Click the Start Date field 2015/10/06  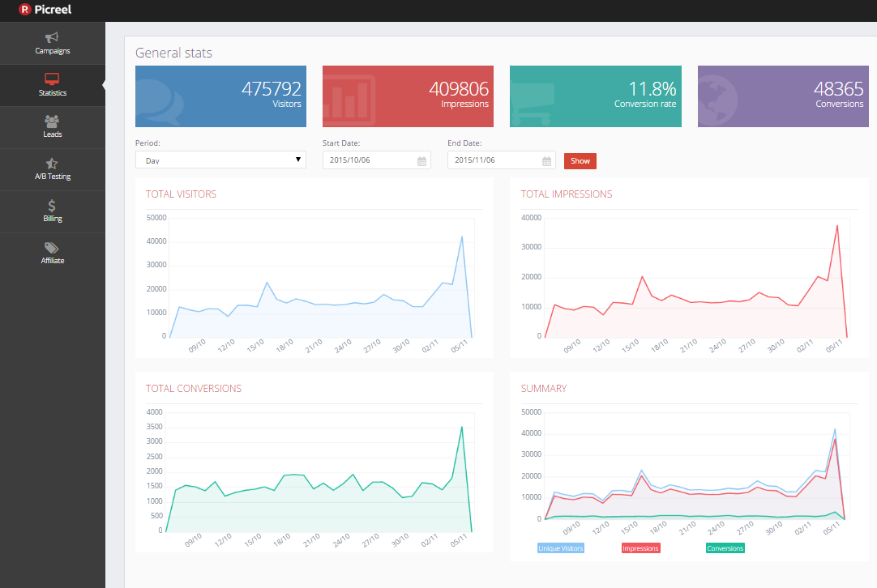pos(376,160)
